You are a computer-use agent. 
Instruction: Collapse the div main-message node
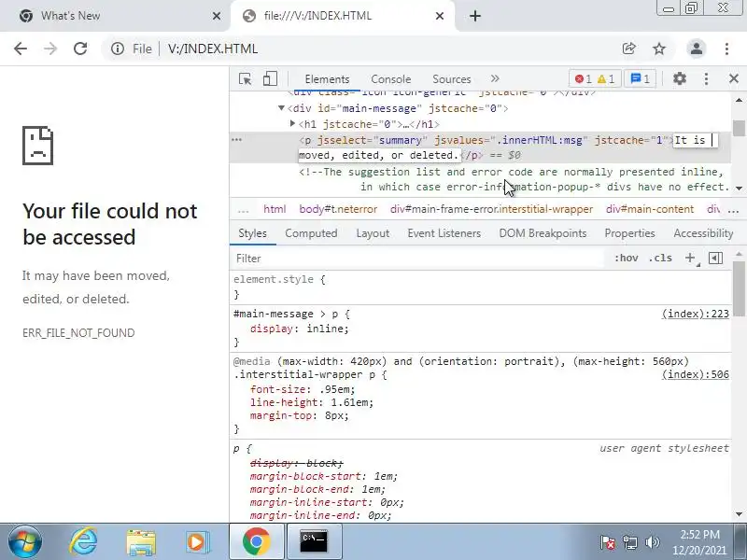(281, 108)
